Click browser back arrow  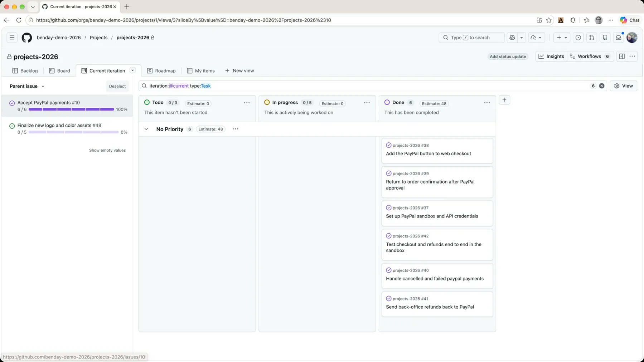7,20
